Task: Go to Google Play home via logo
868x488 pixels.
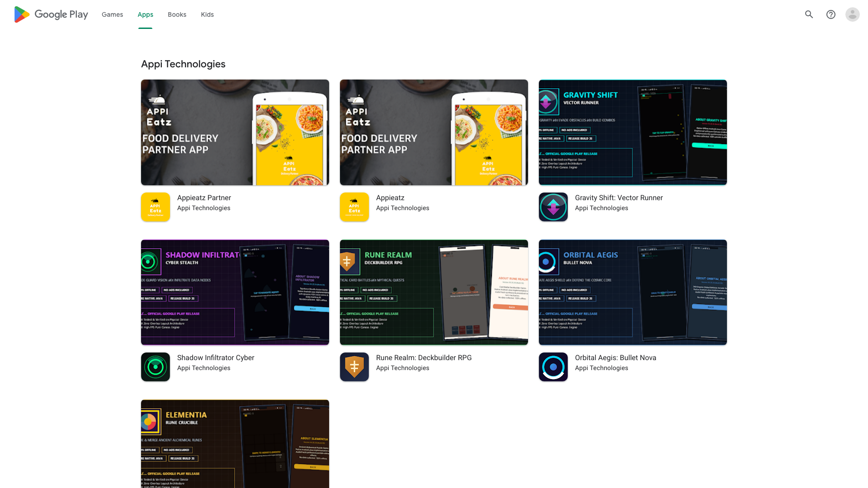Action: (51, 14)
